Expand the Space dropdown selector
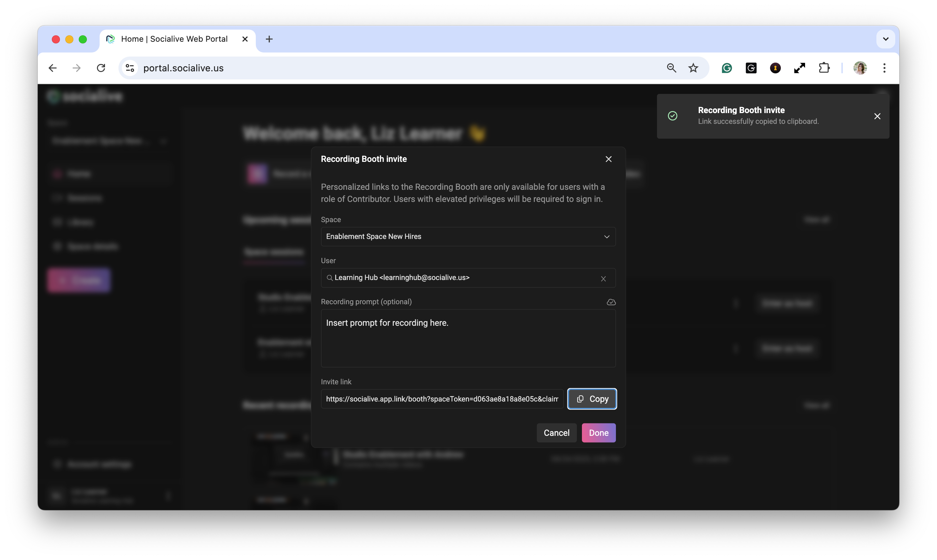Screen dimensions: 937x560 tap(468, 237)
